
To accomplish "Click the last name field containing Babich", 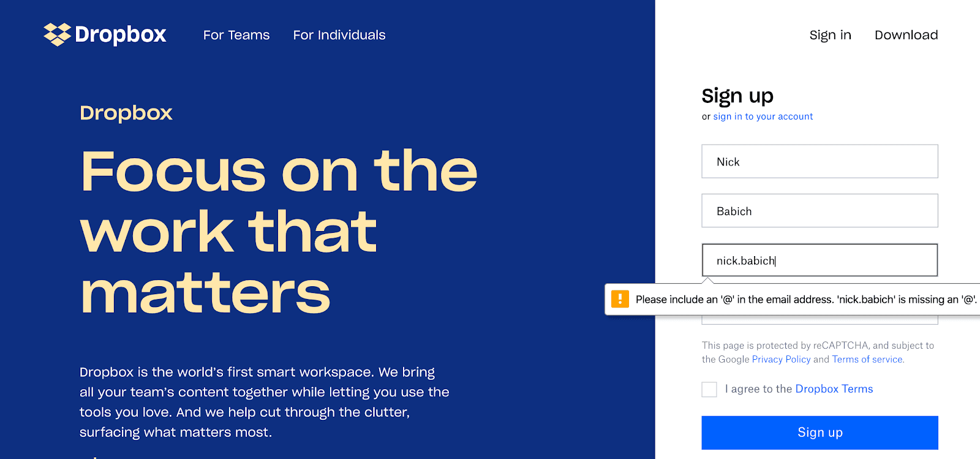I will 820,211.
